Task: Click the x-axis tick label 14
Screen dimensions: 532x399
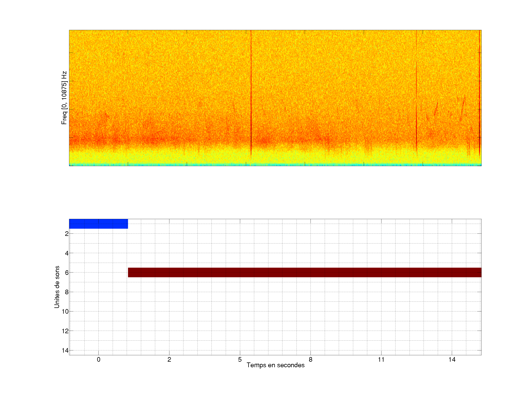Action: (x=452, y=359)
